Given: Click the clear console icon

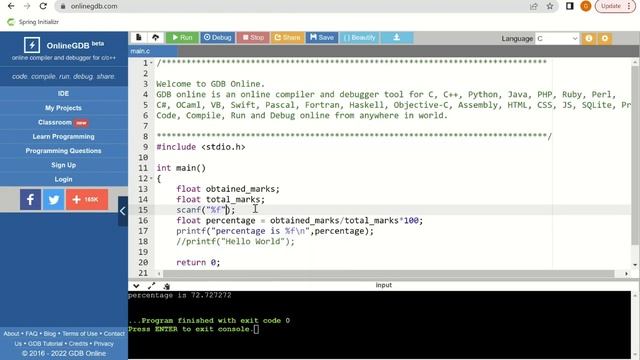Looking at the screenshot, I should click(x=166, y=286).
